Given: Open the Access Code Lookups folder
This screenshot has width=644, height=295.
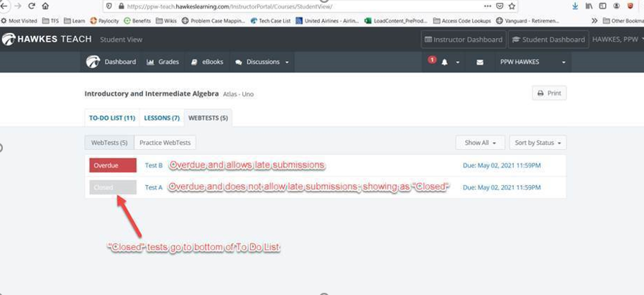Looking at the screenshot, I should tap(462, 21).
